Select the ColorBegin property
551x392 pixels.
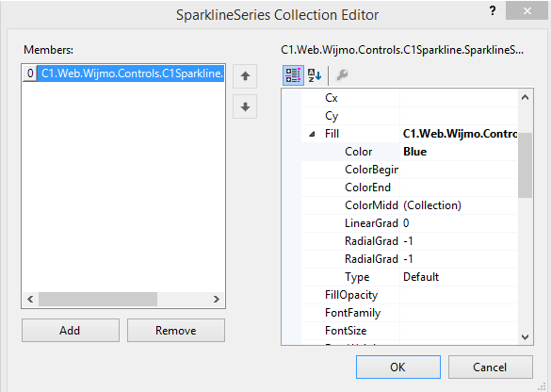(371, 170)
